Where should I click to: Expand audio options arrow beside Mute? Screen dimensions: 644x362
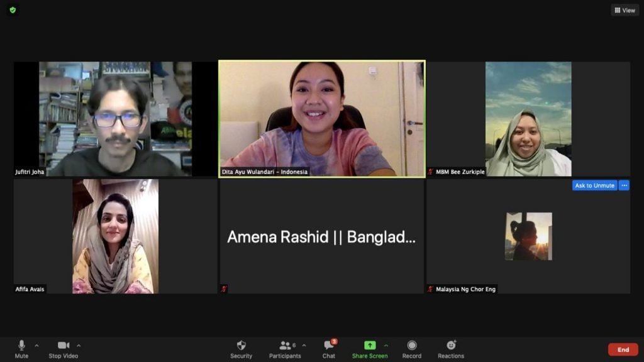pos(36,345)
